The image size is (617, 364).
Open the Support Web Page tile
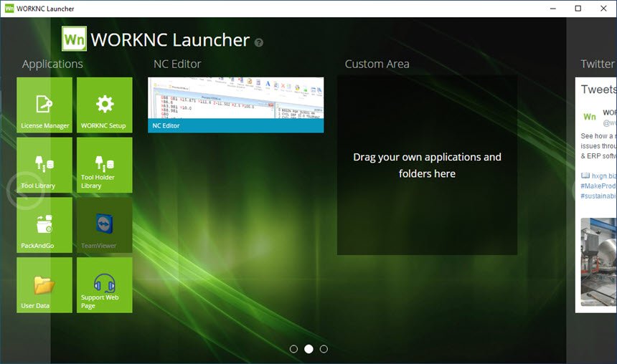click(x=105, y=285)
